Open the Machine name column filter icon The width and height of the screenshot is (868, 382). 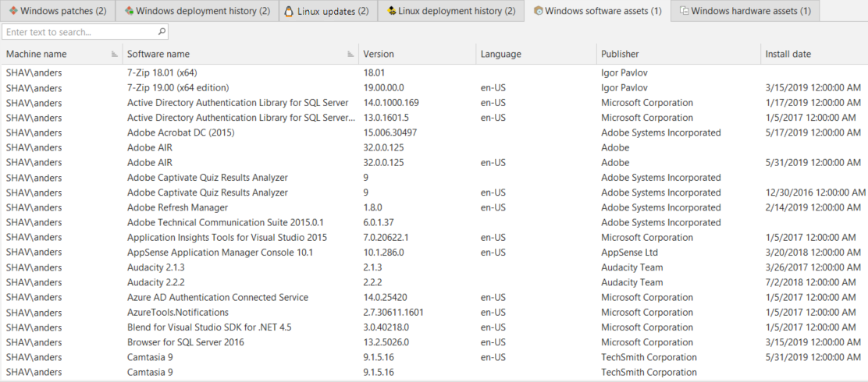[115, 54]
